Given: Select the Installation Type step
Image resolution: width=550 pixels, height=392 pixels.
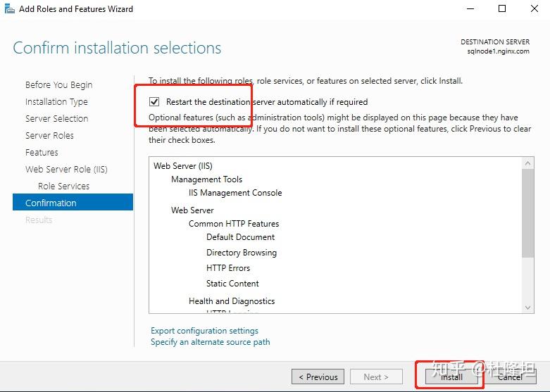Looking at the screenshot, I should 56,101.
